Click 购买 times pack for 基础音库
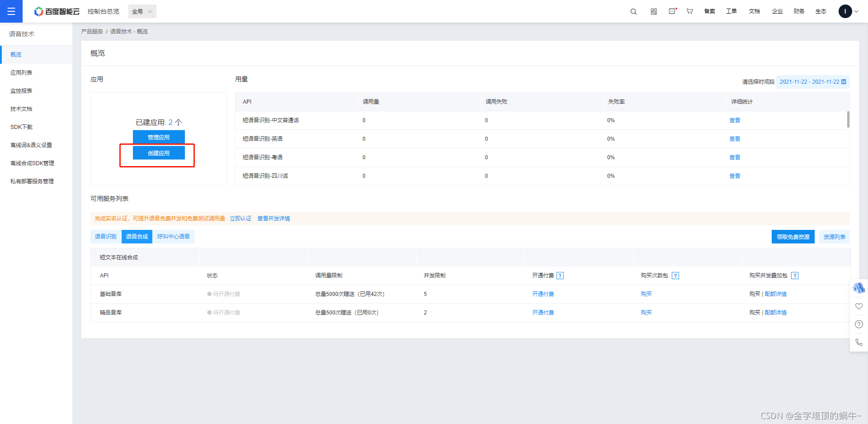The height and width of the screenshot is (424, 868). (x=646, y=294)
